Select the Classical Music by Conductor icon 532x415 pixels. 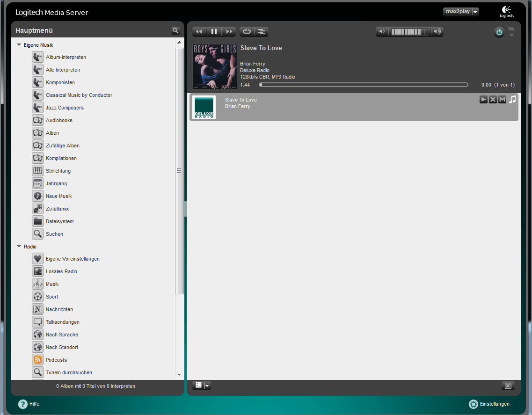(37, 95)
